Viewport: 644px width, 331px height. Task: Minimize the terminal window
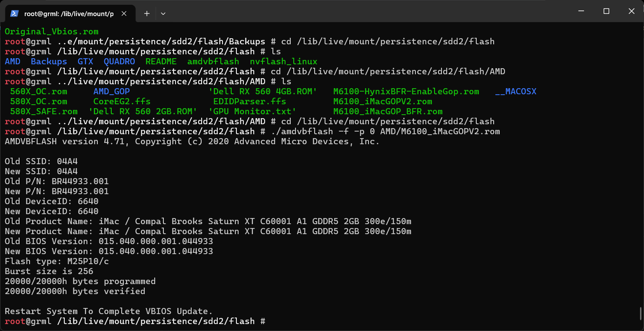pyautogui.click(x=582, y=11)
